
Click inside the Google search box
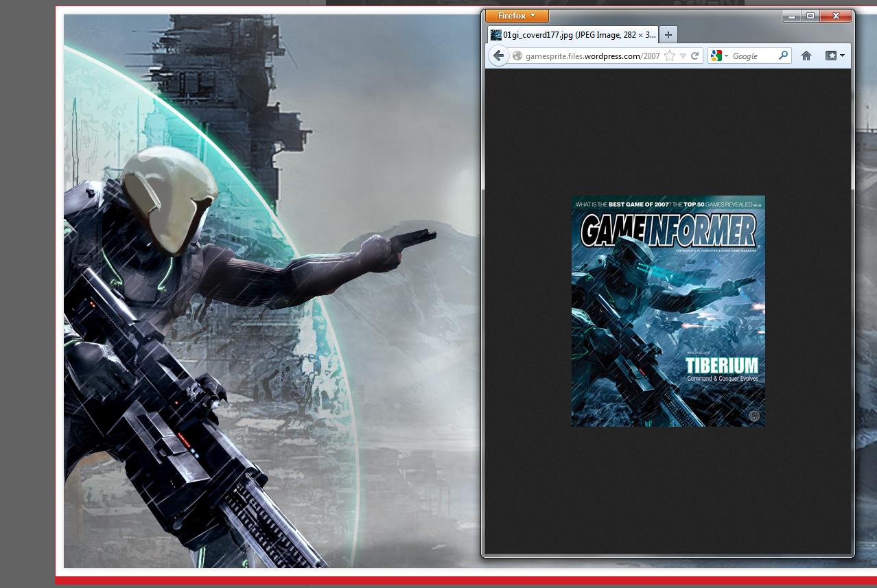(753, 56)
